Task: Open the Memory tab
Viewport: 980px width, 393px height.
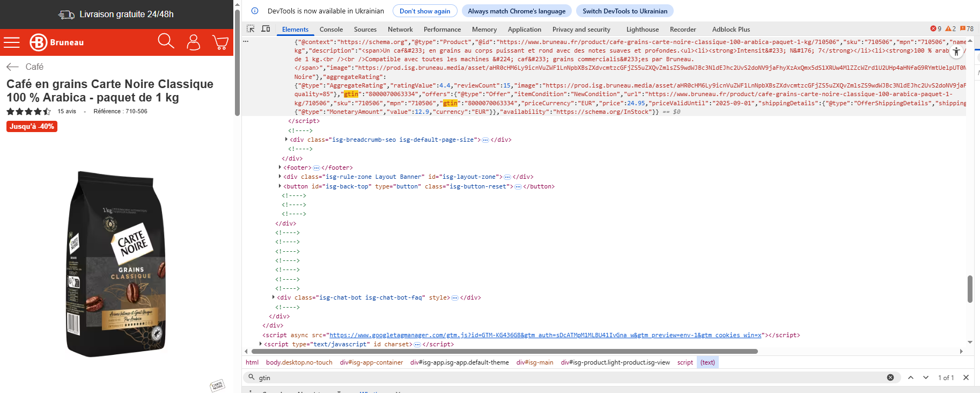Action: pos(484,30)
